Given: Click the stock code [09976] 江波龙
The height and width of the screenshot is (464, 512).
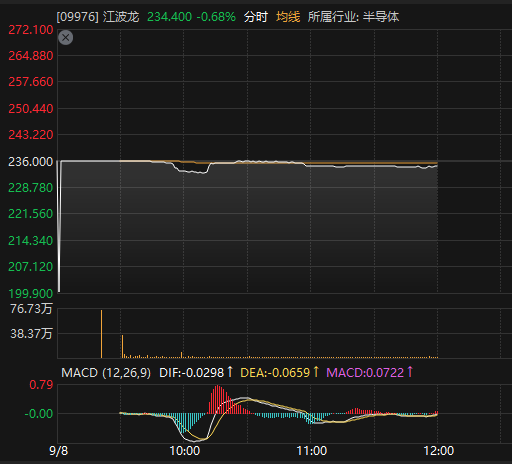Looking at the screenshot, I should (98, 17).
